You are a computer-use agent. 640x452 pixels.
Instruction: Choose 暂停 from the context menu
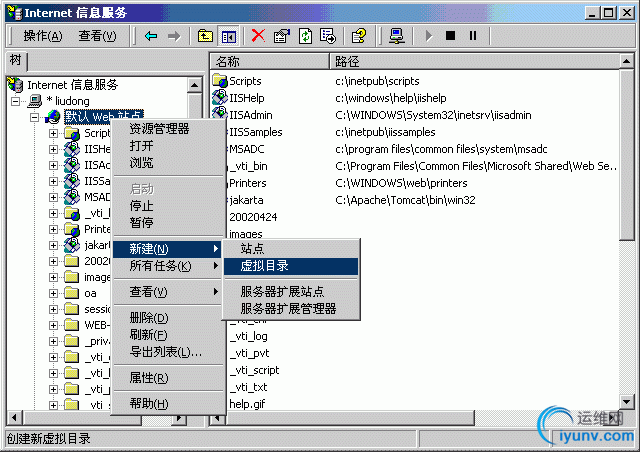pos(169,223)
